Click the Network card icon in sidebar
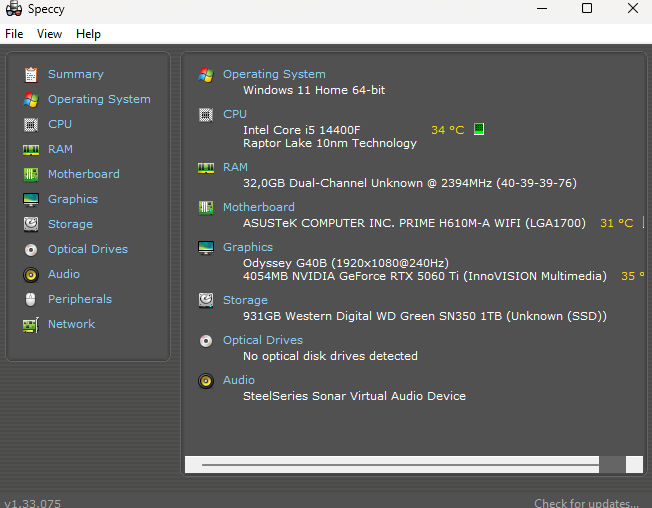Image resolution: width=652 pixels, height=508 pixels. point(31,325)
